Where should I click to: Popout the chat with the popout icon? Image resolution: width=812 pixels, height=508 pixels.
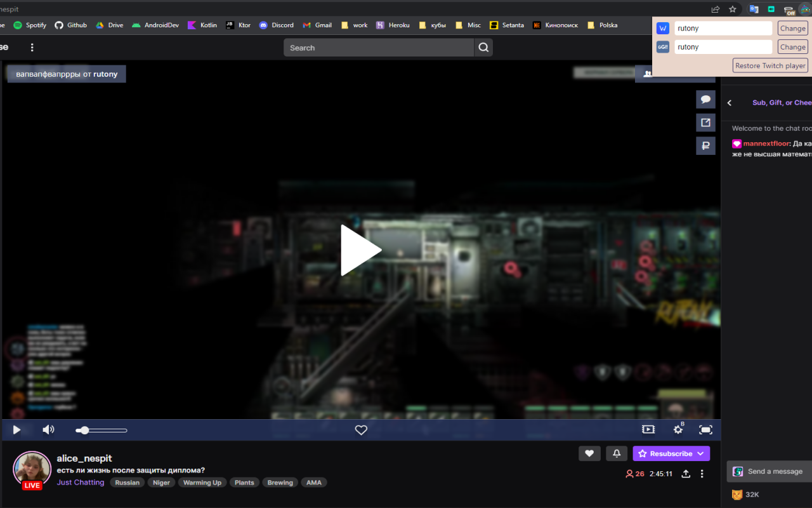click(x=706, y=122)
